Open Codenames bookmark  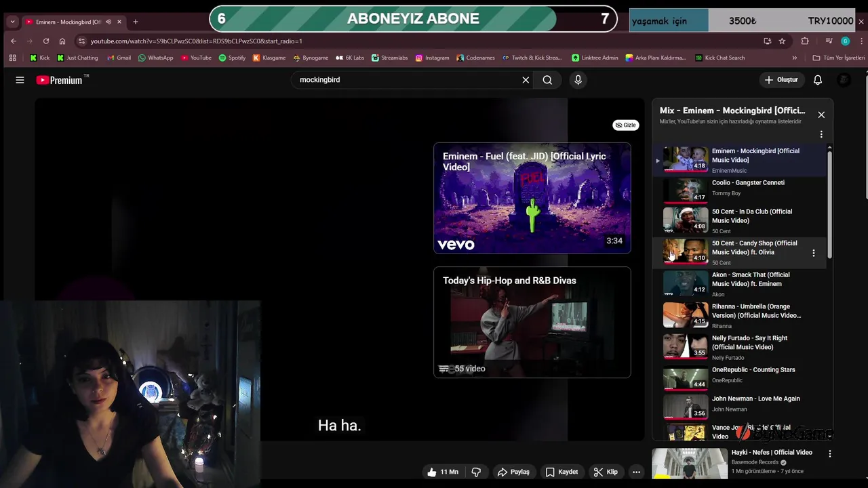(x=475, y=58)
